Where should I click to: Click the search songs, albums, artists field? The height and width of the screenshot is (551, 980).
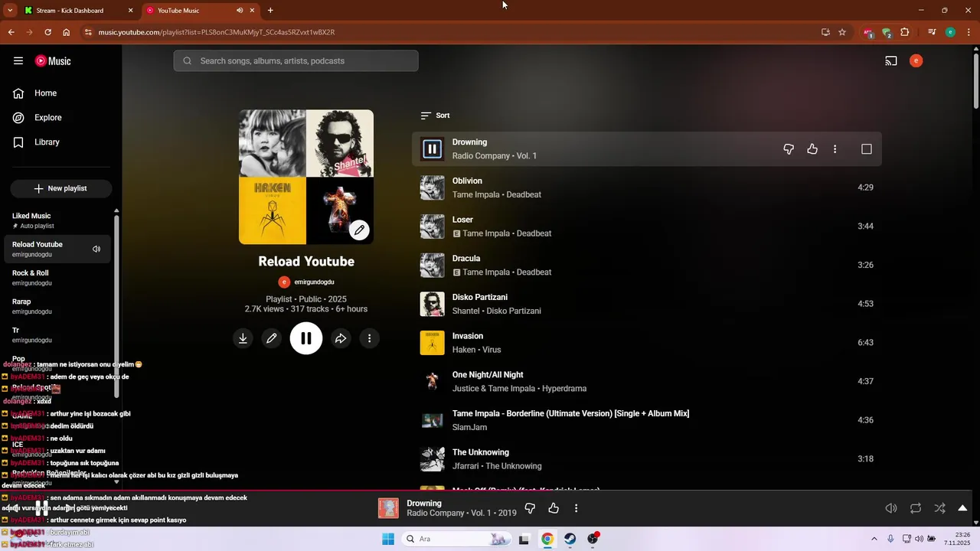pos(296,61)
